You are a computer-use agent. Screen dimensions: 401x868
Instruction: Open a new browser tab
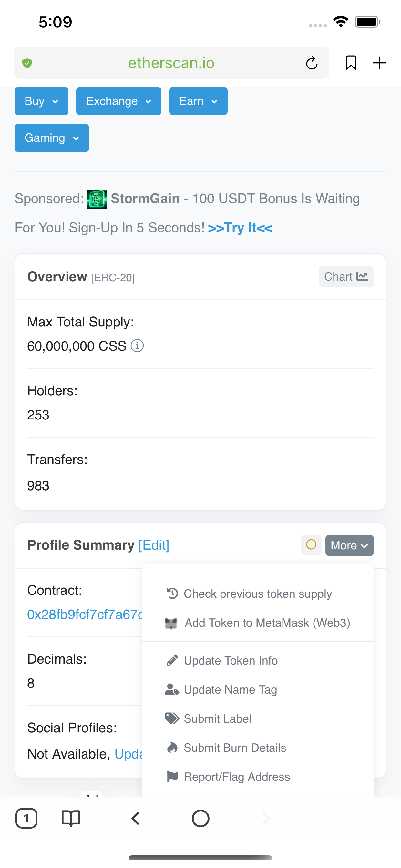point(379,63)
